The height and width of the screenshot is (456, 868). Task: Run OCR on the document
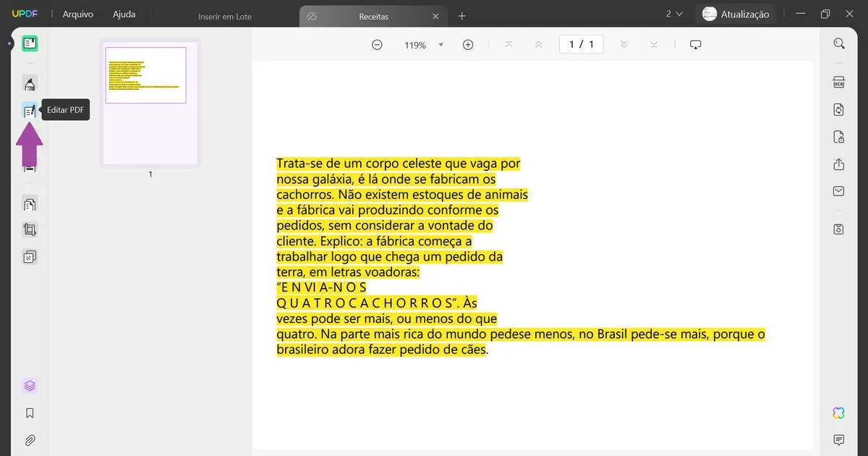[x=838, y=83]
